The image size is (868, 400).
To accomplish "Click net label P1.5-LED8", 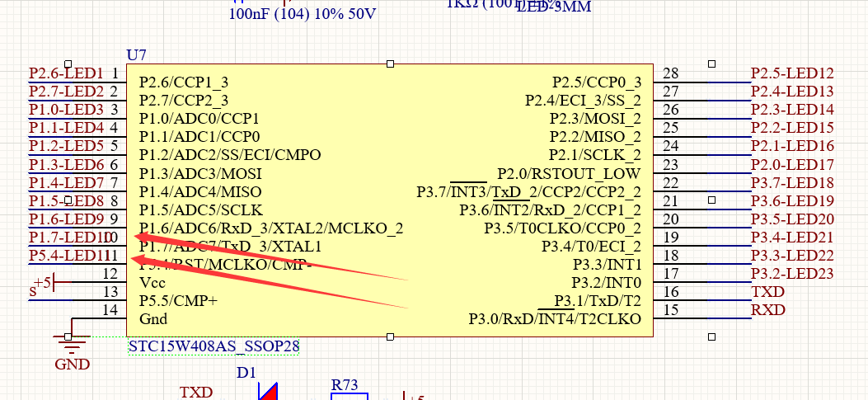I will point(67,200).
